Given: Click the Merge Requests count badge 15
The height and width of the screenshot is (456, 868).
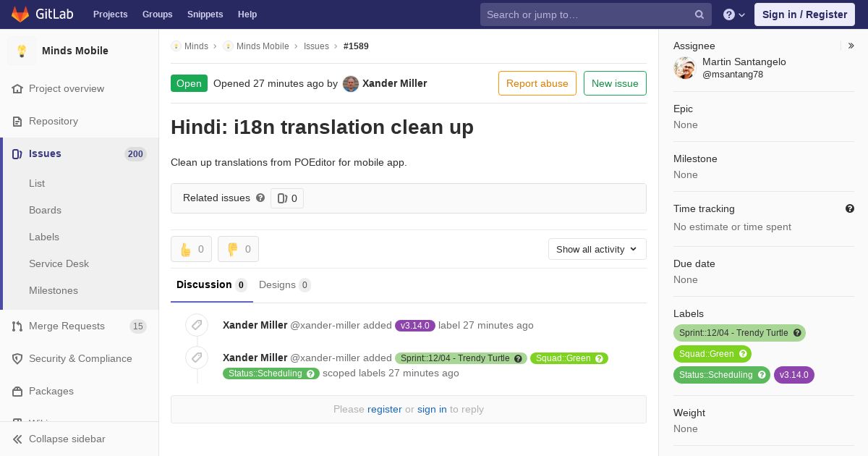Looking at the screenshot, I should (x=138, y=326).
